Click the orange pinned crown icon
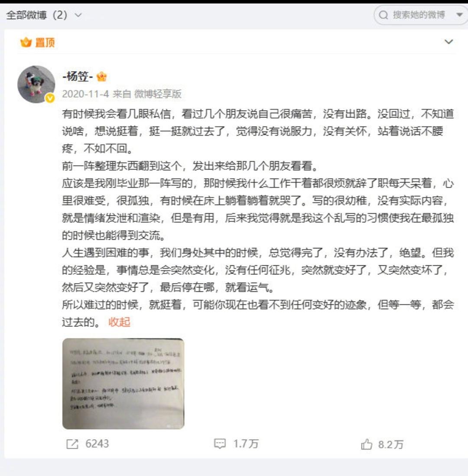Image resolution: width=468 pixels, height=476 pixels. click(26, 42)
